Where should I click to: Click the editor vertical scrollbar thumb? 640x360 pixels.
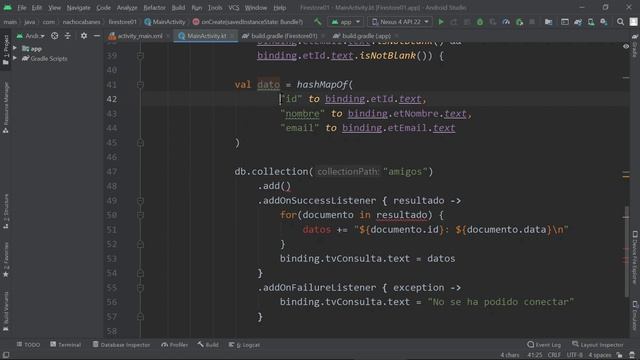click(x=627, y=252)
